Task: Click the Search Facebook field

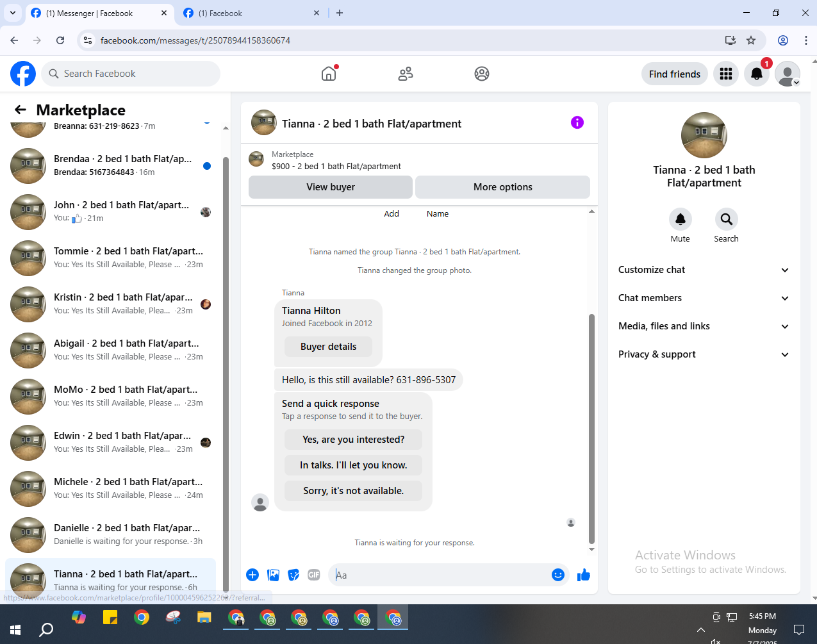Action: point(131,74)
